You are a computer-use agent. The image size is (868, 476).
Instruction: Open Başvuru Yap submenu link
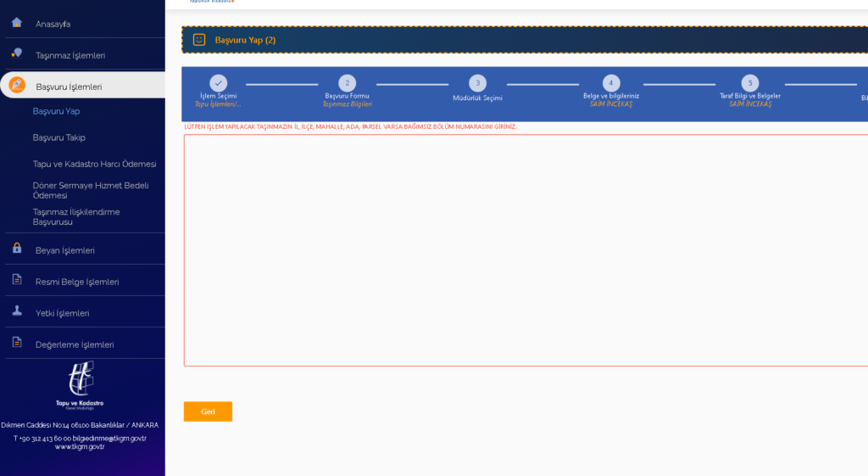click(x=57, y=111)
